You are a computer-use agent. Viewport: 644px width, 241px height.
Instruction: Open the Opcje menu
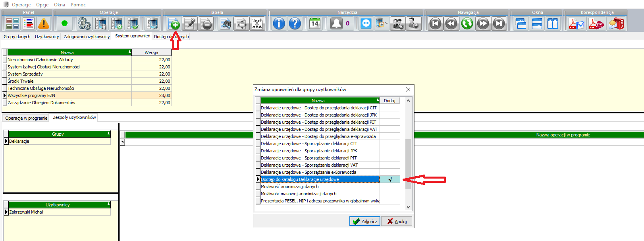click(42, 5)
